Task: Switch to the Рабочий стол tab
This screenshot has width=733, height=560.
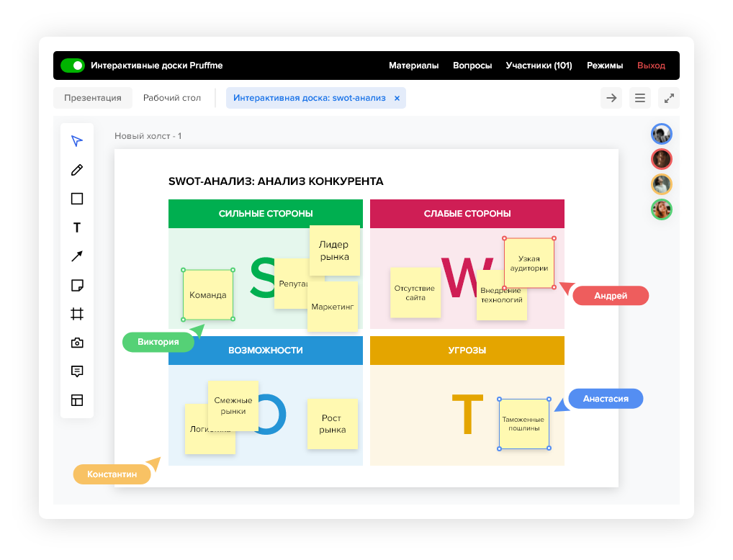Action: point(172,98)
